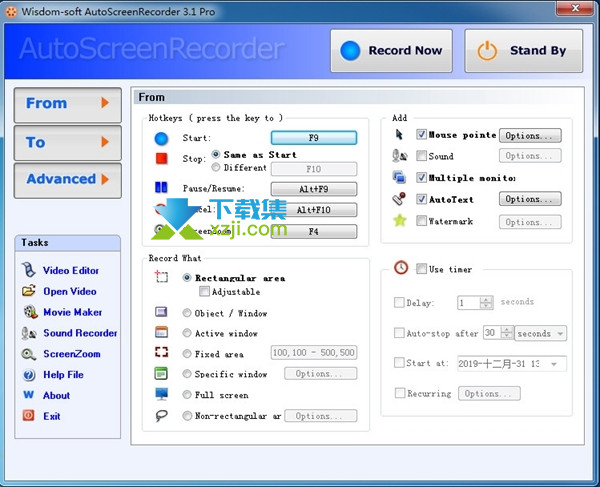
Task: Click the Stand By button
Action: pos(524,50)
